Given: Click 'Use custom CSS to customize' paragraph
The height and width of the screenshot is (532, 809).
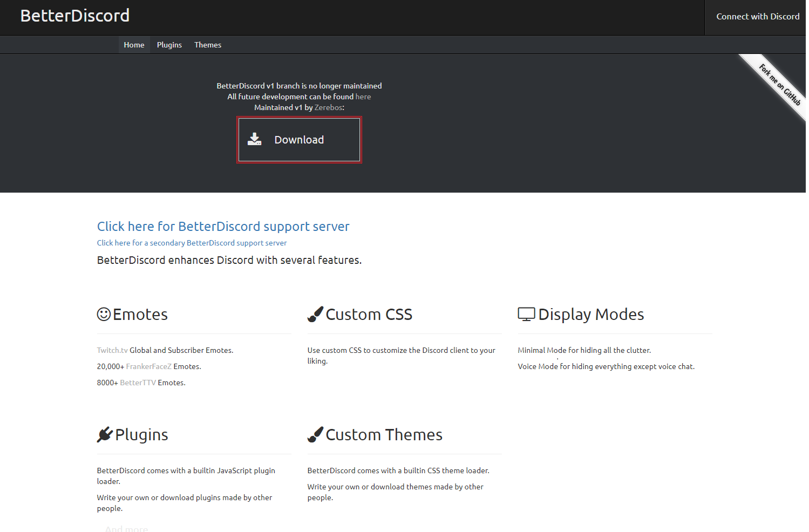Looking at the screenshot, I should [x=402, y=356].
